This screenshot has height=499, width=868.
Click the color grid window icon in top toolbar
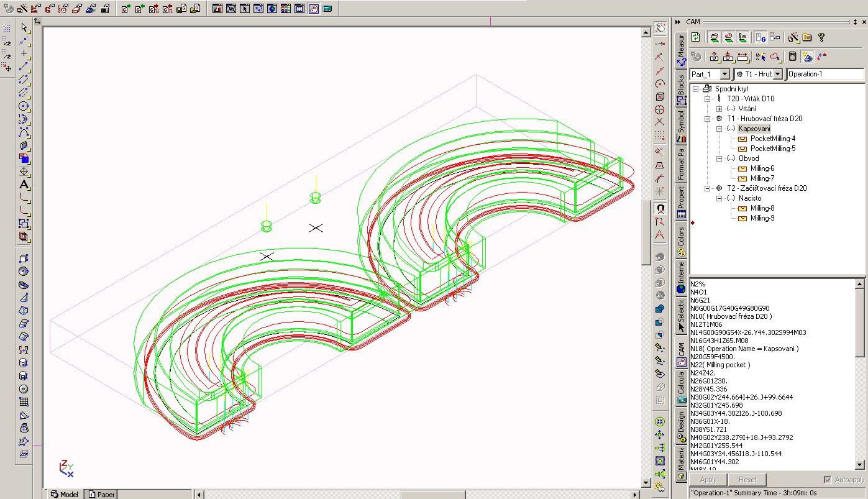click(x=286, y=9)
